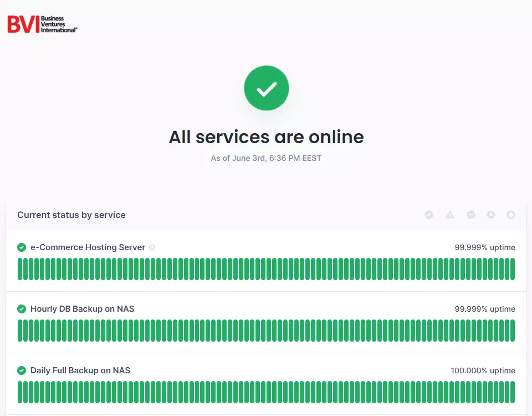Click the rightmost circle status icon
The height and width of the screenshot is (416, 532).
[511, 215]
